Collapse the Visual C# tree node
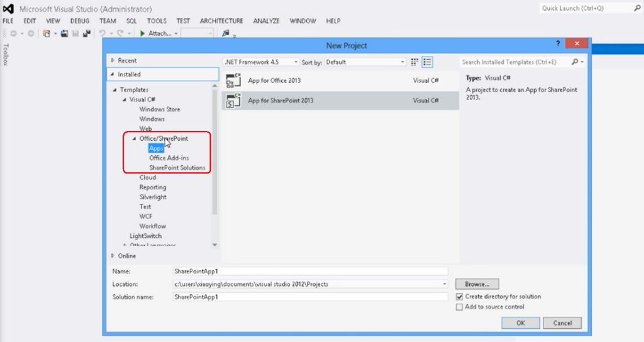 [125, 99]
